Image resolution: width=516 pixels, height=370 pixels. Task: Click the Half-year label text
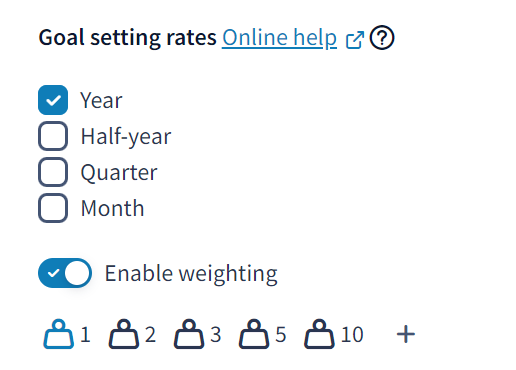(126, 137)
